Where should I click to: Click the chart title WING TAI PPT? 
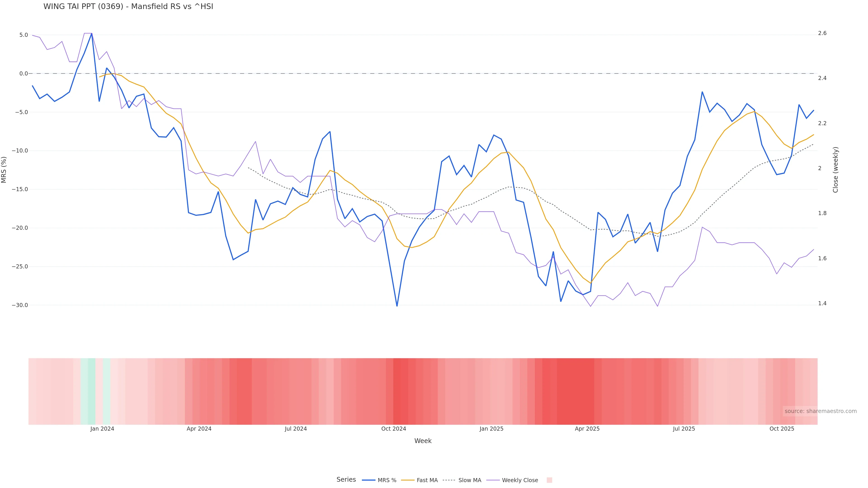tap(128, 7)
